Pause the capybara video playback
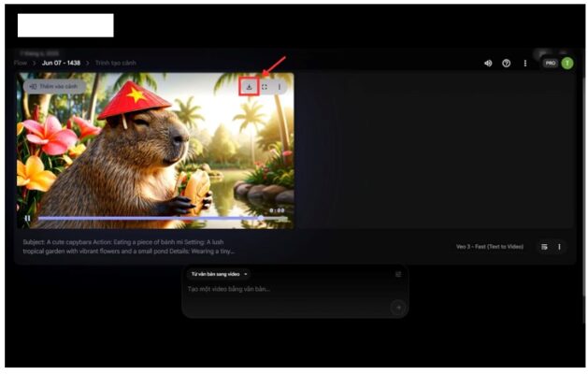 point(27,218)
